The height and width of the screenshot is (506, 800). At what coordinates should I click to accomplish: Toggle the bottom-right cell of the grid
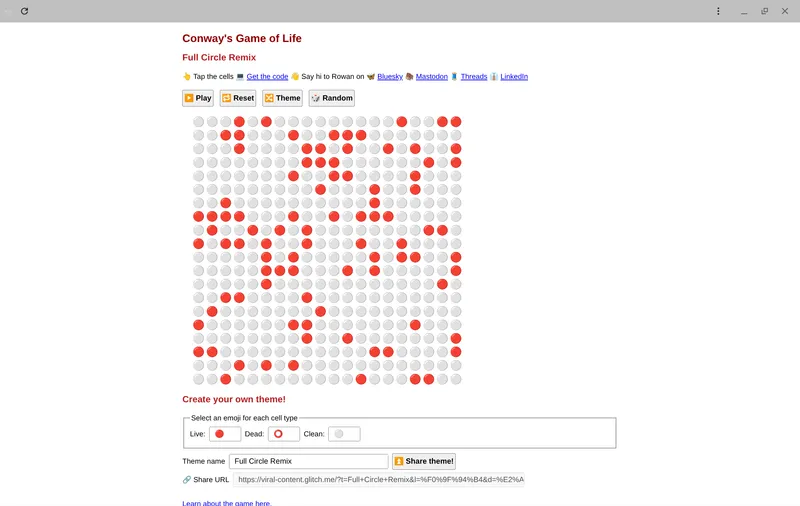(456, 379)
